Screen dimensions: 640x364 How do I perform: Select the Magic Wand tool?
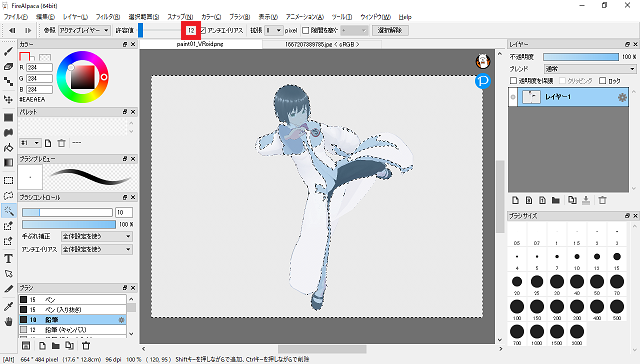tap(9, 211)
